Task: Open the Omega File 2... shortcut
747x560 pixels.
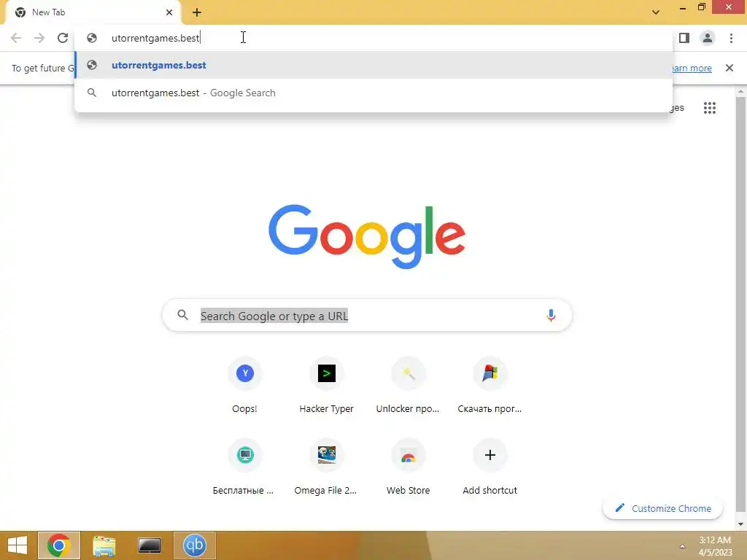Action: 326,467
